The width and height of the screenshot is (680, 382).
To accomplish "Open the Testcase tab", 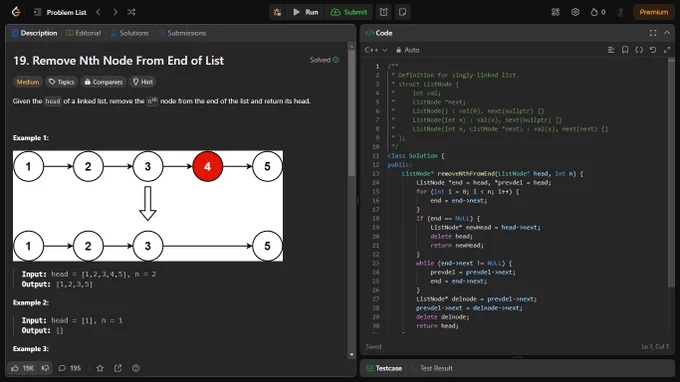I will tap(384, 368).
